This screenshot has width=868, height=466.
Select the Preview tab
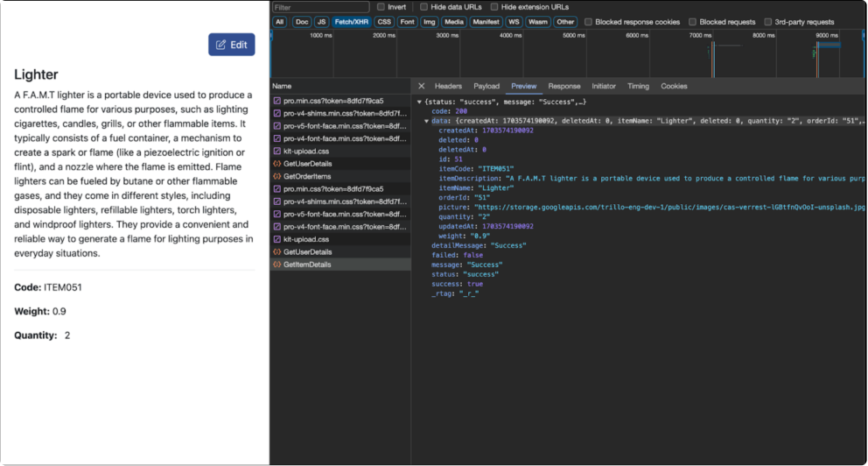tap(523, 86)
